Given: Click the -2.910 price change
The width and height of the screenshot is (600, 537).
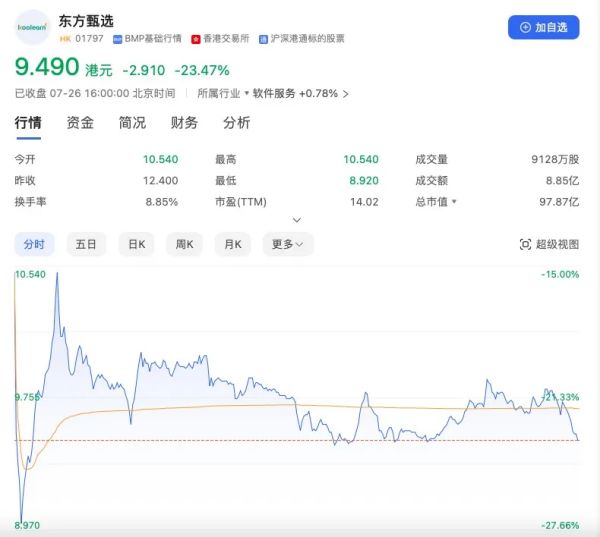Looking at the screenshot, I should tap(143, 70).
